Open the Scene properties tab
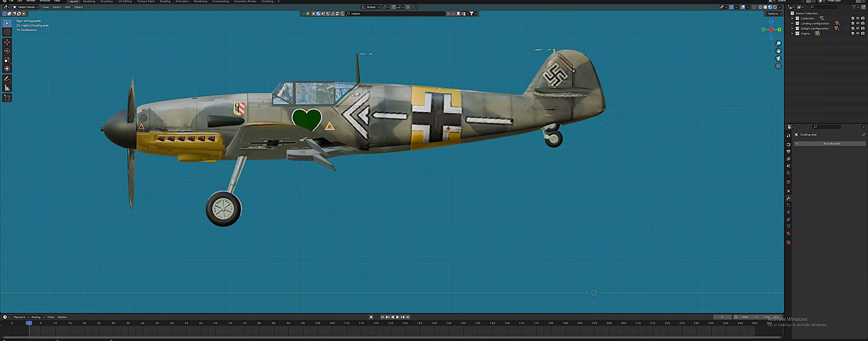 coord(789,166)
